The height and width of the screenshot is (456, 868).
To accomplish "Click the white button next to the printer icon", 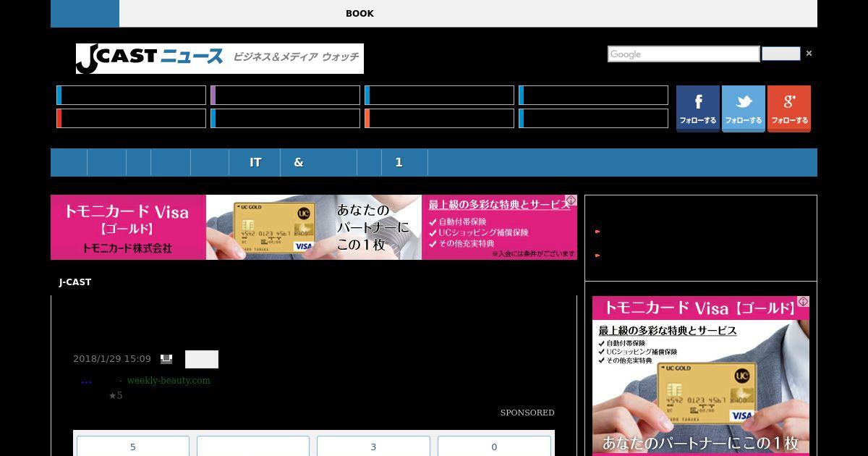I will (x=202, y=360).
